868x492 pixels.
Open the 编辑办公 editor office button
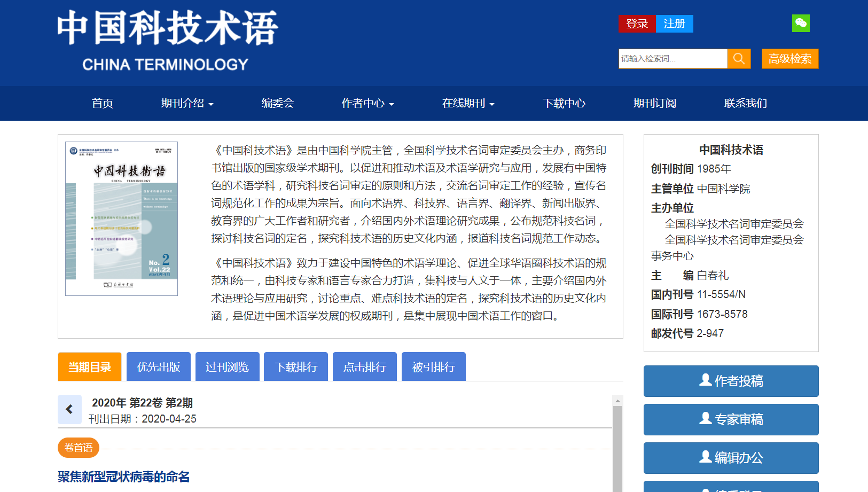click(x=730, y=458)
